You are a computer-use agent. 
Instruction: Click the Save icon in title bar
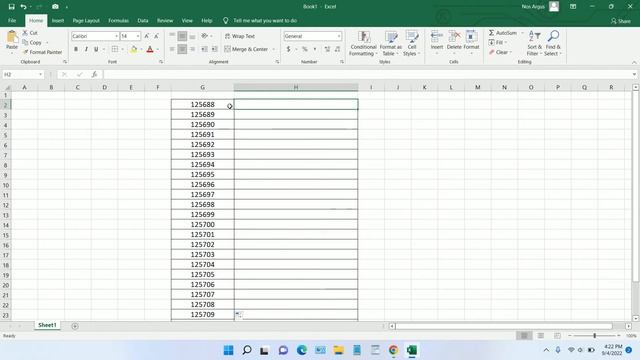pyautogui.click(x=11, y=7)
